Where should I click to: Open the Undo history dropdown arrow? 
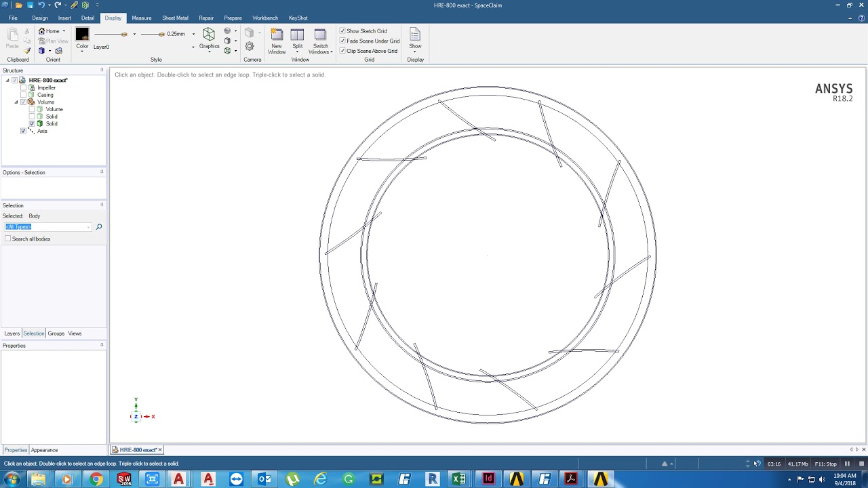coord(48,5)
